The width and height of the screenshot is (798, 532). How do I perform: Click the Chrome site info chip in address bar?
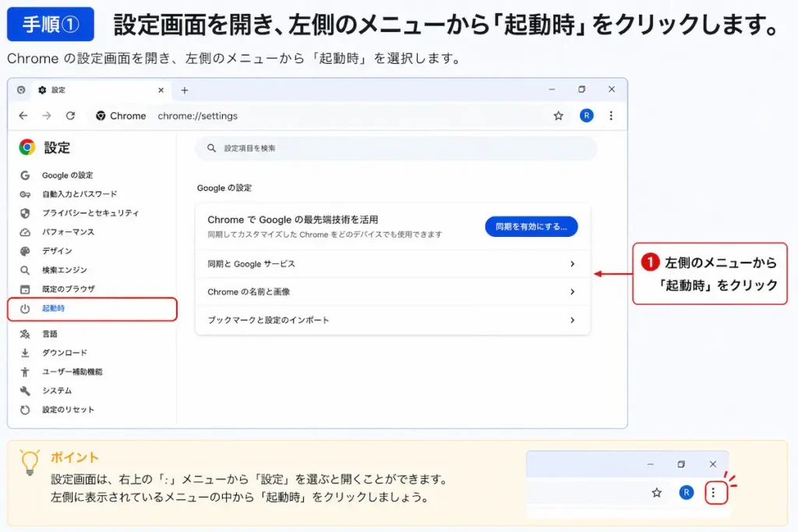tap(121, 116)
